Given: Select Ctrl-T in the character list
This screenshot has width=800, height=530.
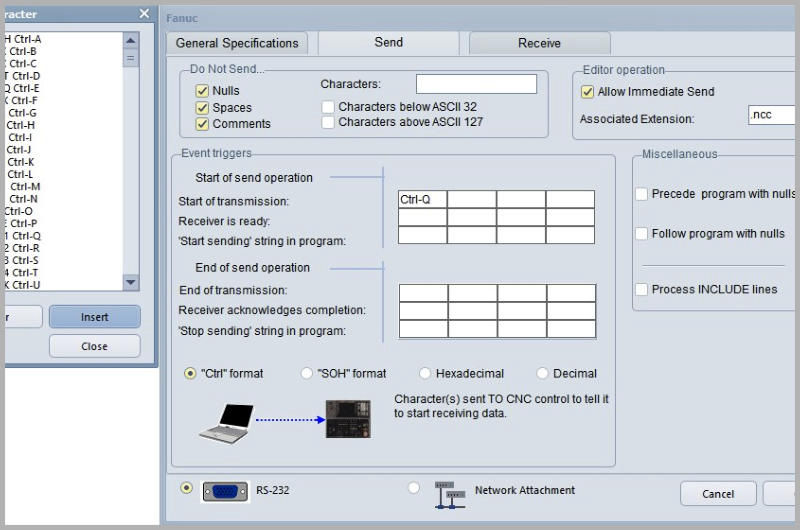Looking at the screenshot, I should point(64,272).
